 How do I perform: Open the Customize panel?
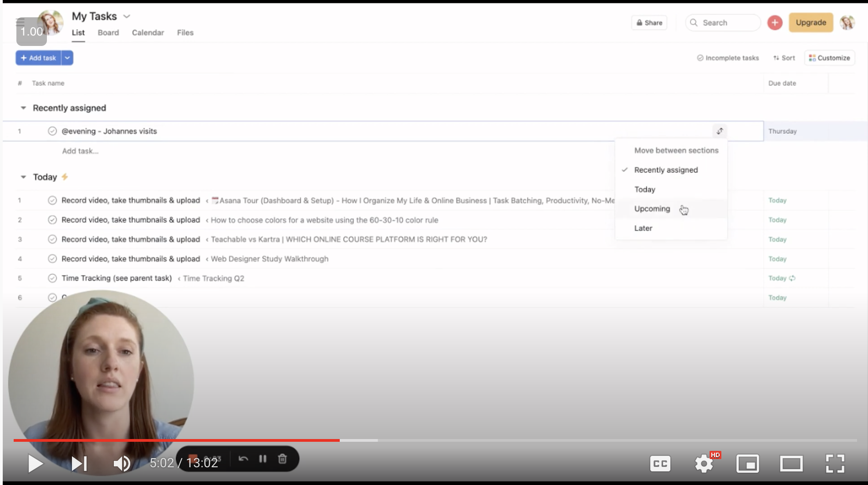(829, 58)
